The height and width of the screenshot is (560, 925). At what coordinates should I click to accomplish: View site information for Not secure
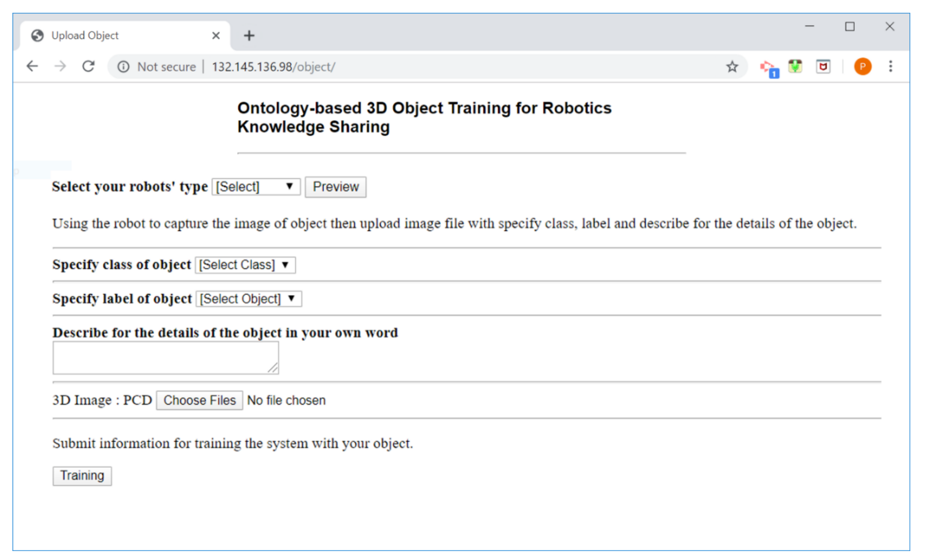pyautogui.click(x=123, y=67)
